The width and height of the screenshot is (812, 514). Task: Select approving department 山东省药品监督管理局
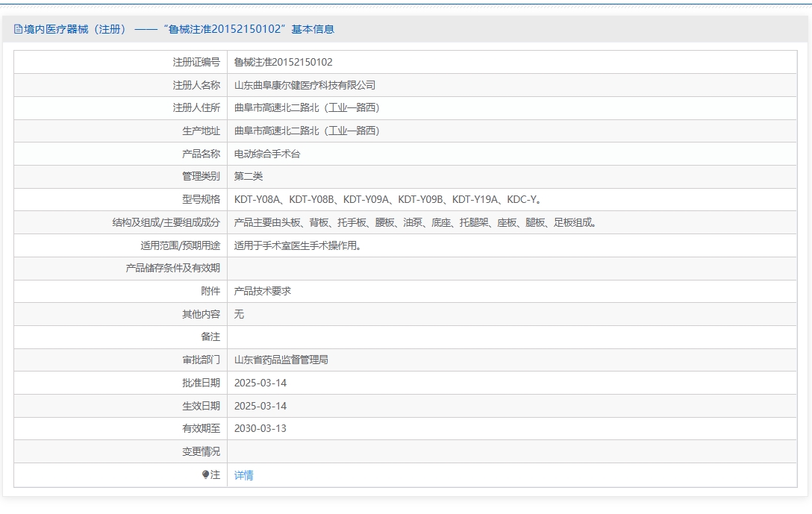281,360
